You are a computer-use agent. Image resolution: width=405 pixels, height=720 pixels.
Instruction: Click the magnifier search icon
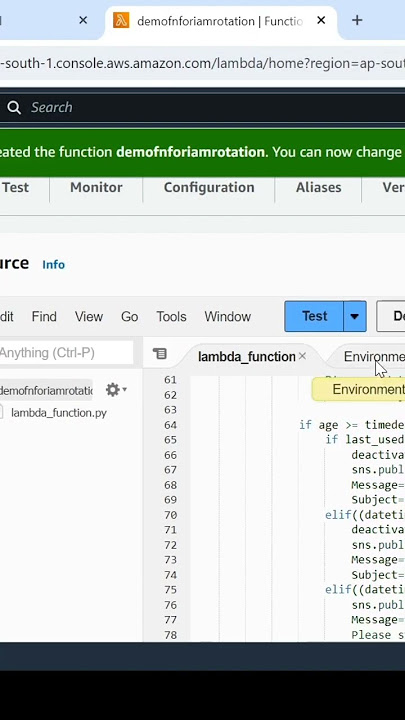point(14,107)
